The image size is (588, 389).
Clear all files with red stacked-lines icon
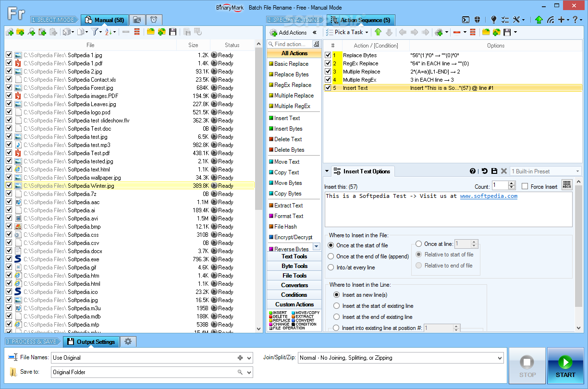137,32
